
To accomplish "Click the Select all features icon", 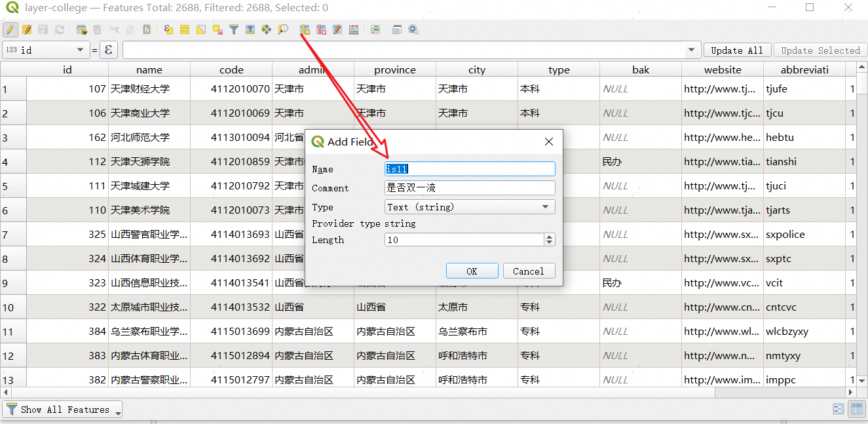I will (185, 29).
